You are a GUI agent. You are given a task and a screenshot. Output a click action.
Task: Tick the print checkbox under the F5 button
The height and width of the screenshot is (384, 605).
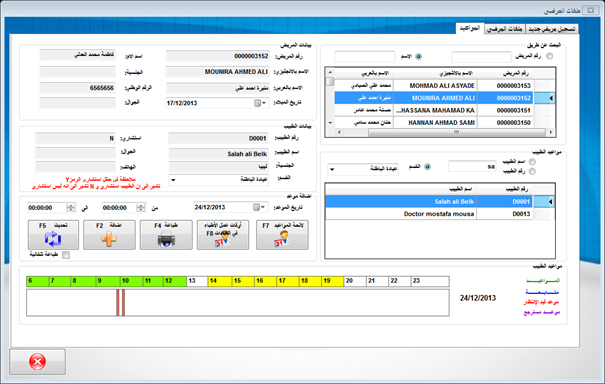pos(66,255)
